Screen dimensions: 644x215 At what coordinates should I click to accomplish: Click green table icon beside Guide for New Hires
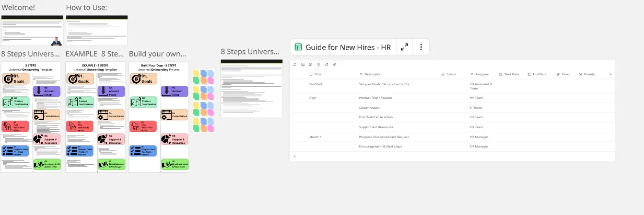coord(298,47)
